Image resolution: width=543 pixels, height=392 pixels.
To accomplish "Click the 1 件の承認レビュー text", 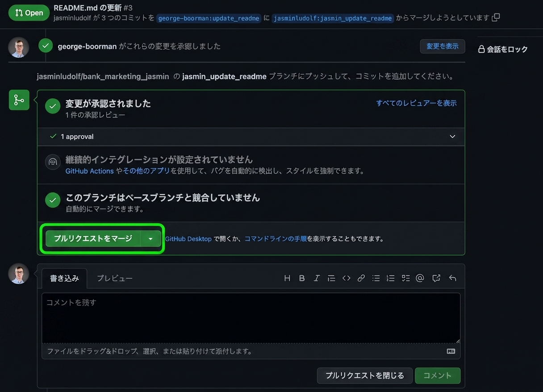I will coord(96,115).
